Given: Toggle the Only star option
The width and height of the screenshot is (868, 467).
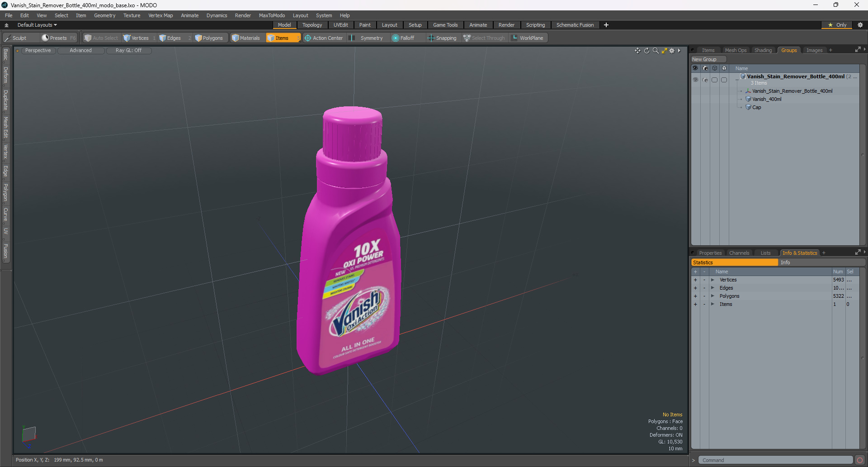Looking at the screenshot, I should coord(837,25).
